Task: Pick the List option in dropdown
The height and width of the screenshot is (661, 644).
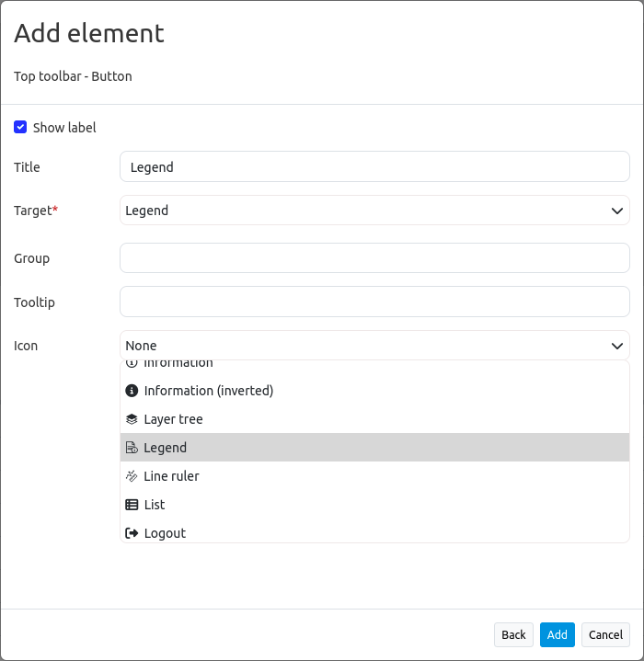Action: point(155,505)
